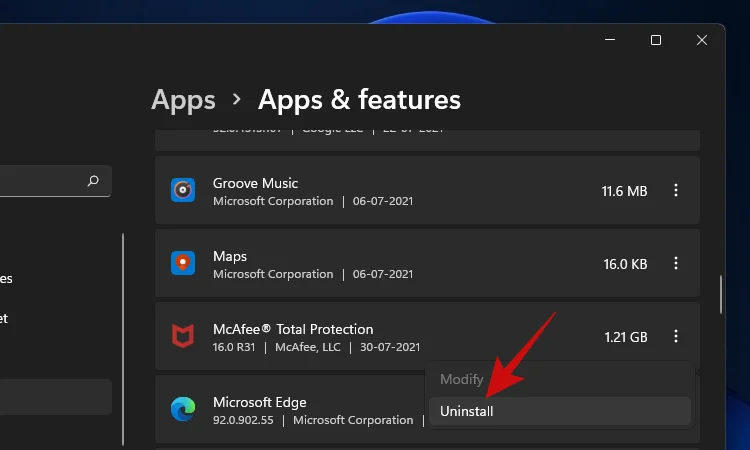
Task: Open three-dot menu for Maps
Action: click(676, 263)
